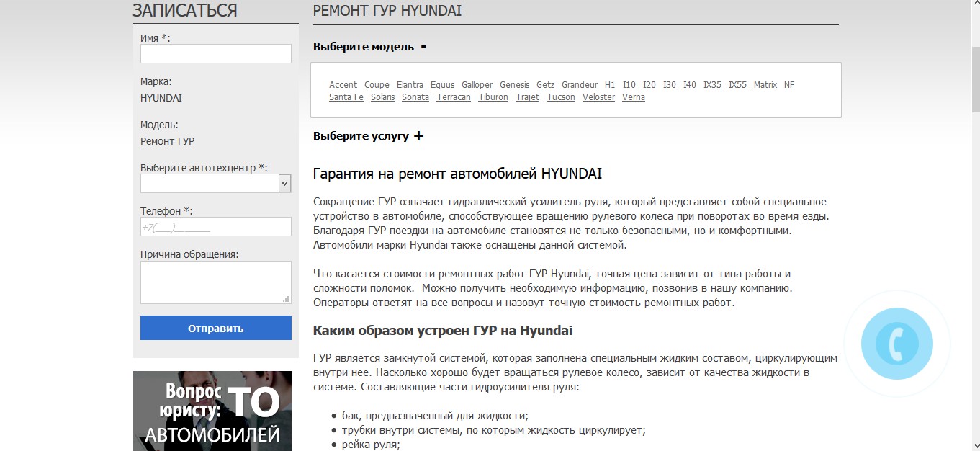Select the Santa Fe model link
The width and height of the screenshot is (980, 451).
coord(346,97)
